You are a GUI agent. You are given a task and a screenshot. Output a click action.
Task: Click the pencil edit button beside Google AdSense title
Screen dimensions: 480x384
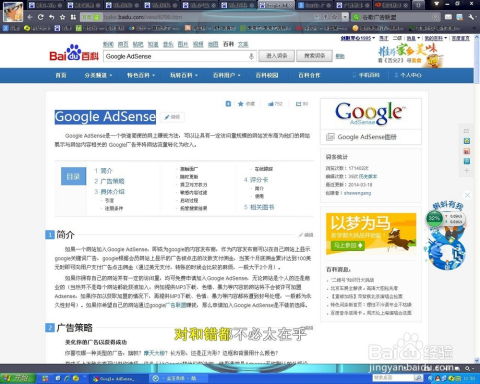[172, 117]
